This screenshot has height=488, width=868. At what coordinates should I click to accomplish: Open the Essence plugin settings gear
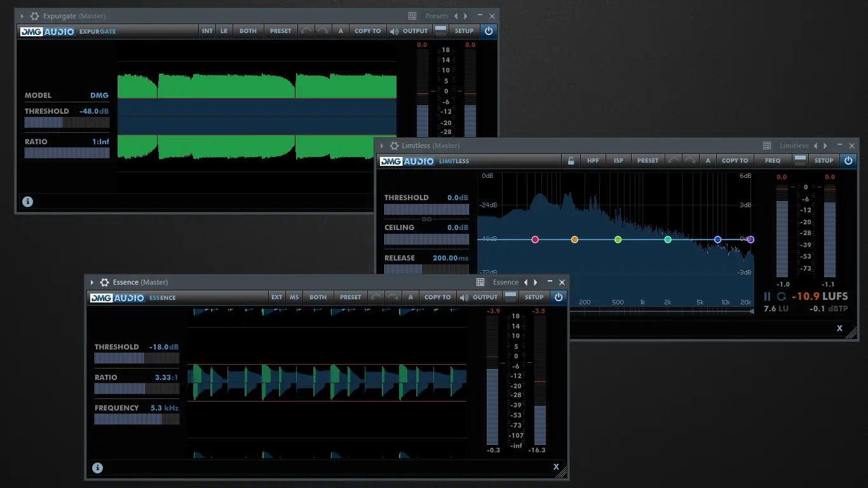point(104,282)
